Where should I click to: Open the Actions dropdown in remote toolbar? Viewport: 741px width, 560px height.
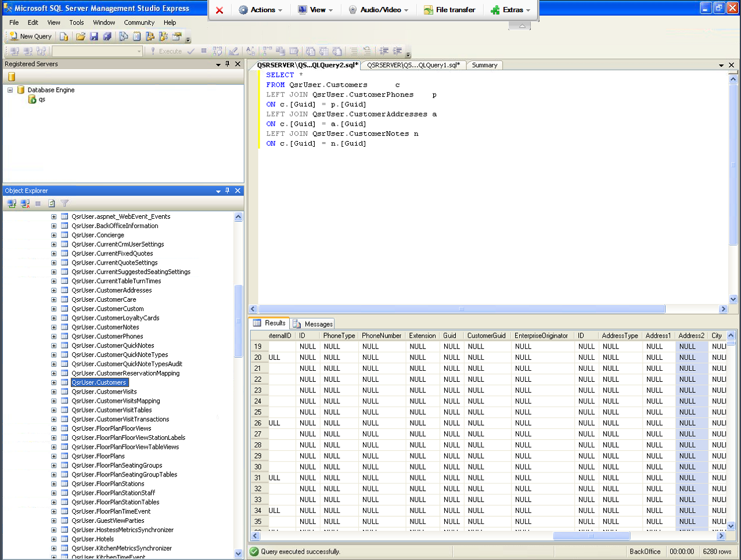[x=261, y=10]
